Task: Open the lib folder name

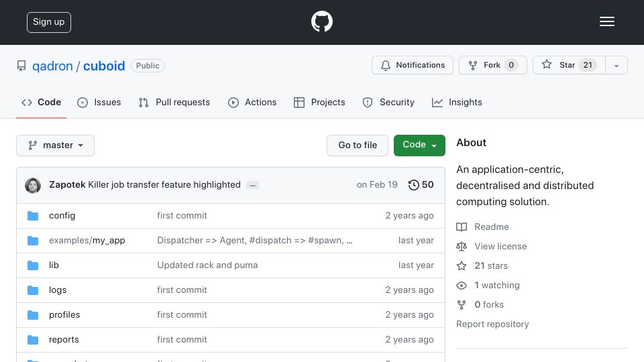Action: (x=54, y=265)
